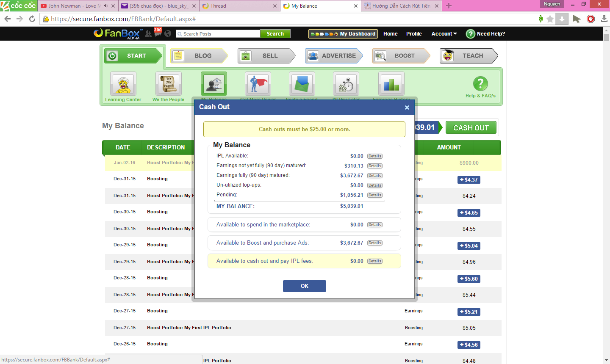Open messages icon with 300 badge
Image resolution: width=610 pixels, height=364 pixels.
click(x=158, y=33)
